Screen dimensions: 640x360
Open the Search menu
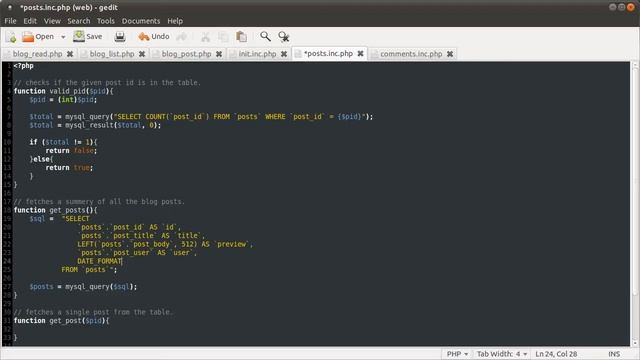point(79,21)
